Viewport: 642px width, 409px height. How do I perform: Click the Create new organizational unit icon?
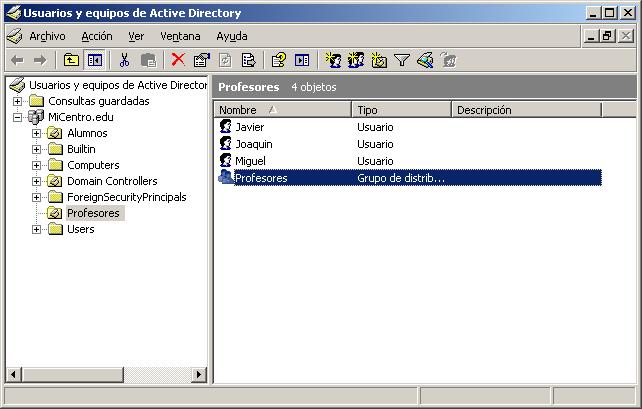click(x=379, y=60)
